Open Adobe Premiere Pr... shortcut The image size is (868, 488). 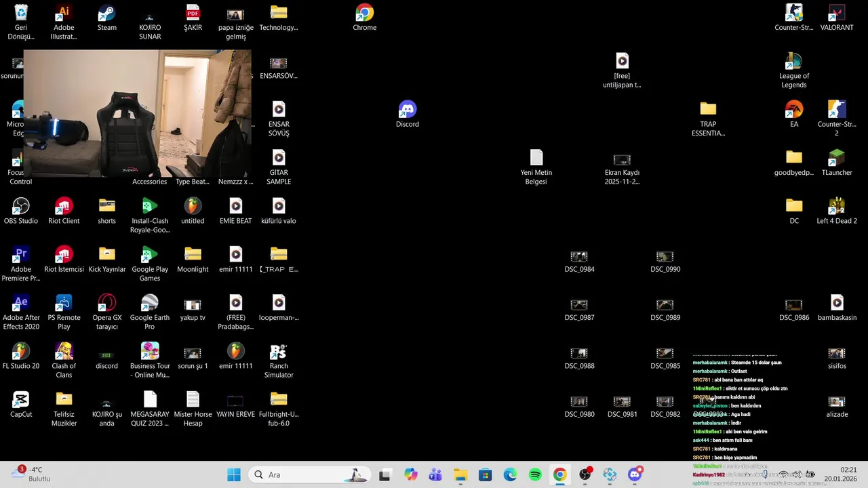[21, 263]
